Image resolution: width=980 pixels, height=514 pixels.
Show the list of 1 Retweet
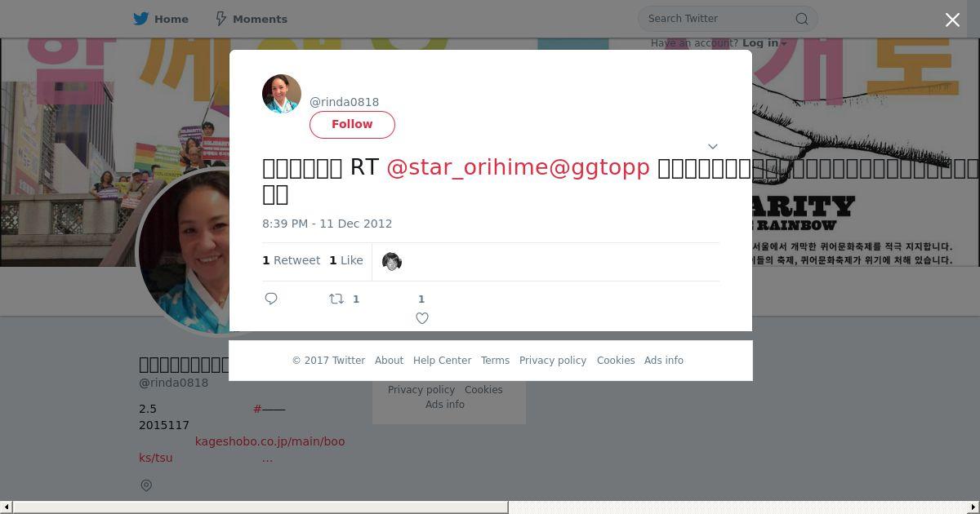click(291, 260)
